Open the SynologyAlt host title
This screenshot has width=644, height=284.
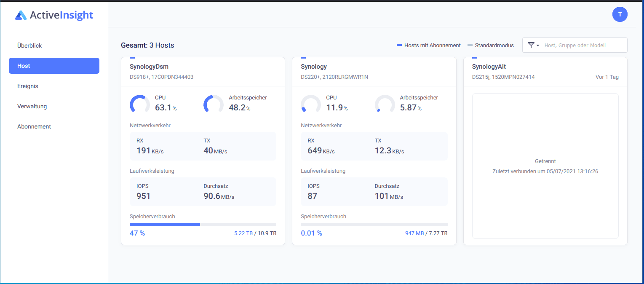[489, 67]
